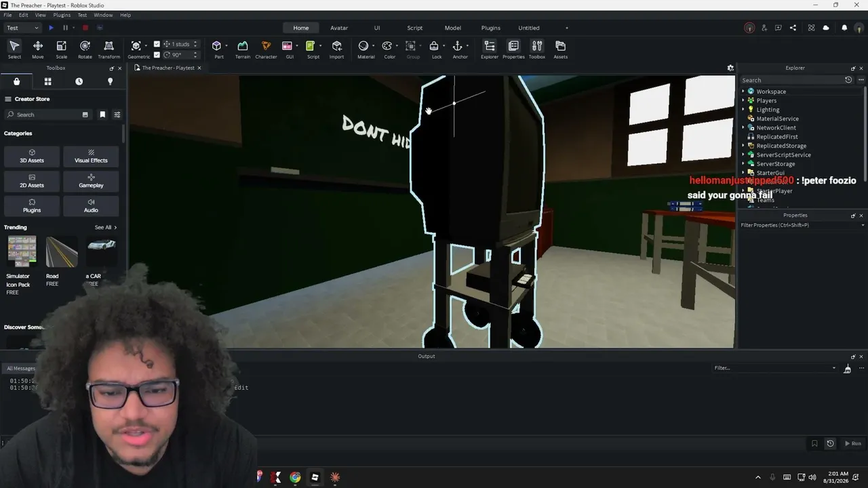Switch to the Rotate tool
The image size is (868, 488).
coord(85,49)
